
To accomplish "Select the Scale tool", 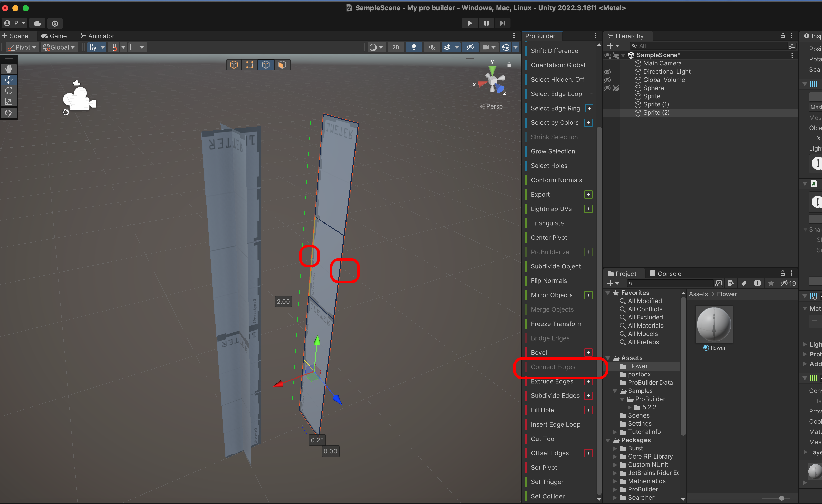I will click(x=9, y=102).
